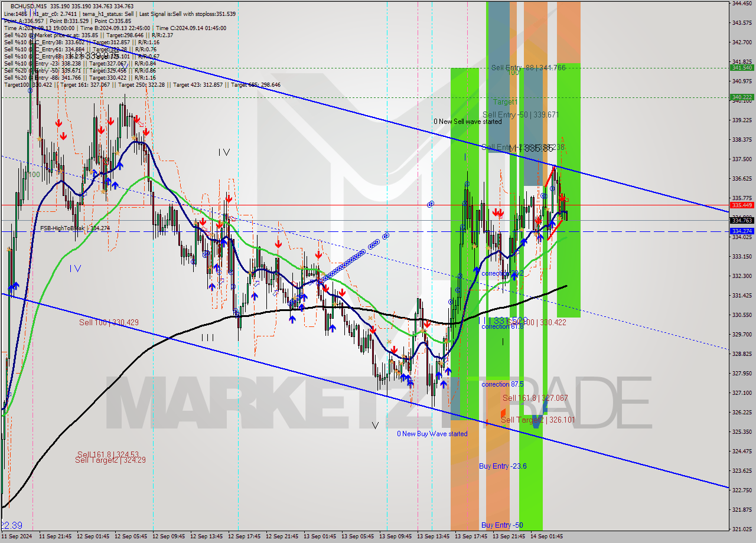Click the 'correction 87.5' label
Screen dimensions: 756x543
point(503,384)
